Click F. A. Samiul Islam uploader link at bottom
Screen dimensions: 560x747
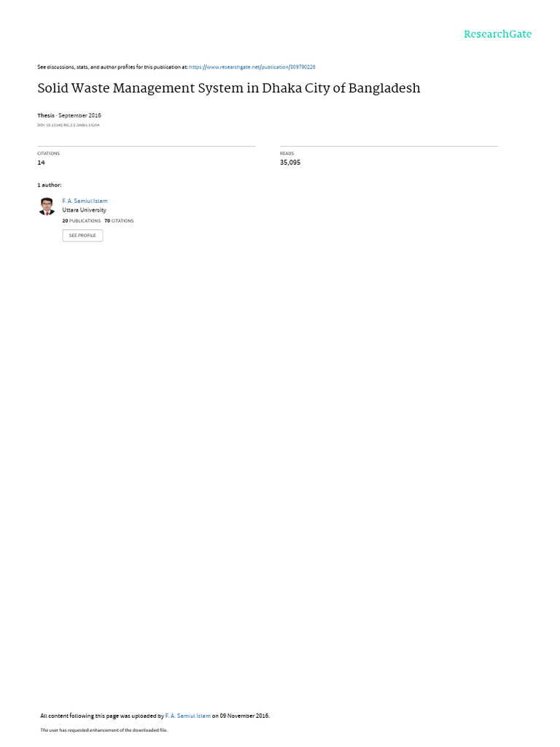point(187,716)
